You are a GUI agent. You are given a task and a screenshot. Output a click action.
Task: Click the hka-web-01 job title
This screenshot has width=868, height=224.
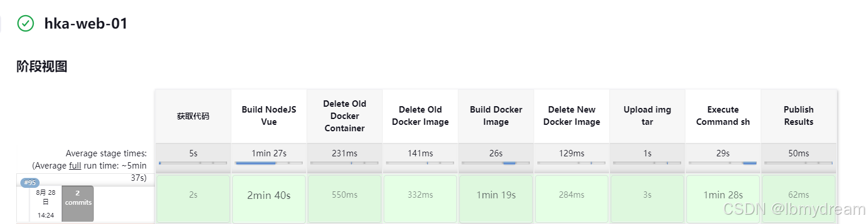[86, 24]
